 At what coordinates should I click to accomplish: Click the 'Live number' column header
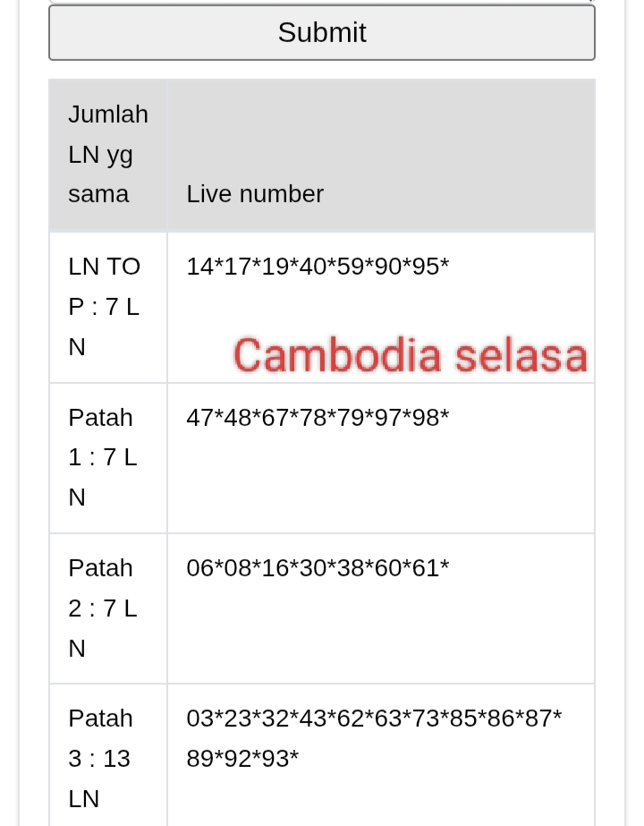click(x=255, y=194)
